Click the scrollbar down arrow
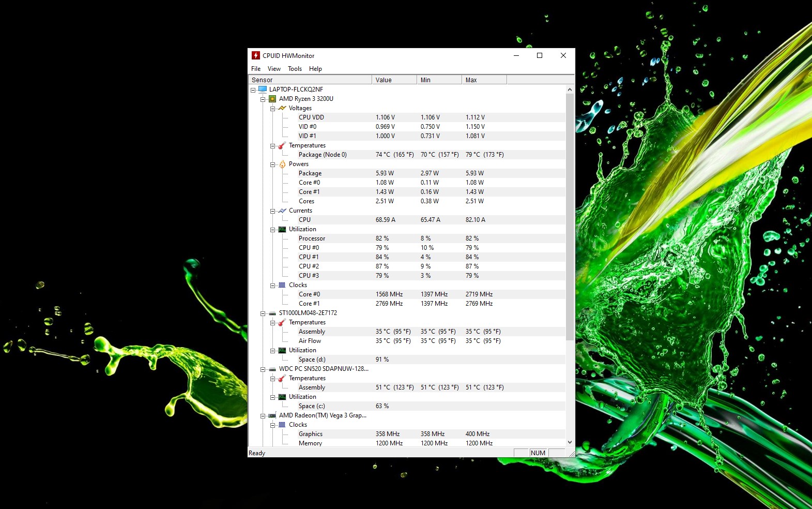Viewport: 812px width, 509px height. (x=570, y=442)
